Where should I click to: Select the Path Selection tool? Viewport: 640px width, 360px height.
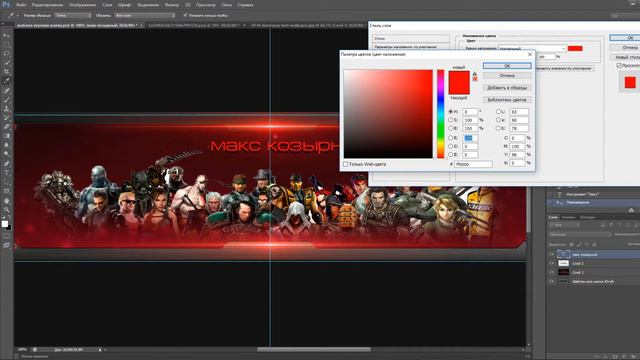pos(6,181)
